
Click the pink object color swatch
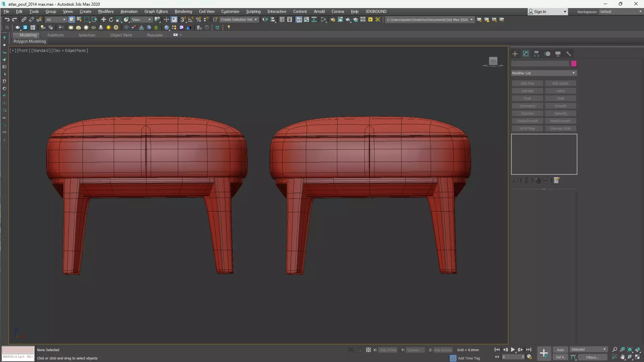pyautogui.click(x=574, y=64)
